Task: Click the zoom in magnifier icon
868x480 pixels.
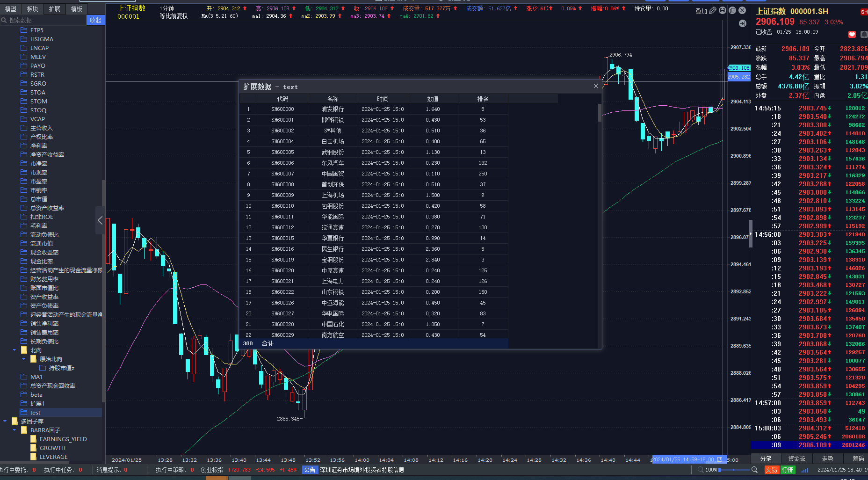Action: coord(754,470)
